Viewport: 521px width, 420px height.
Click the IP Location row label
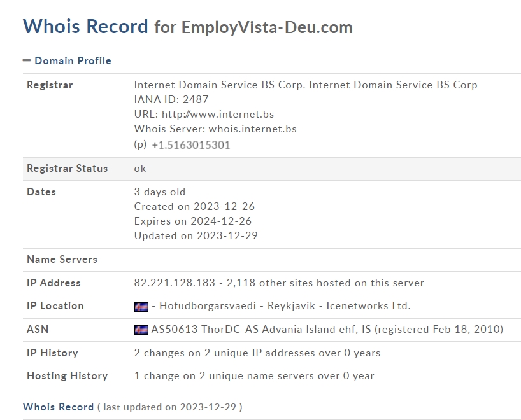click(x=55, y=305)
